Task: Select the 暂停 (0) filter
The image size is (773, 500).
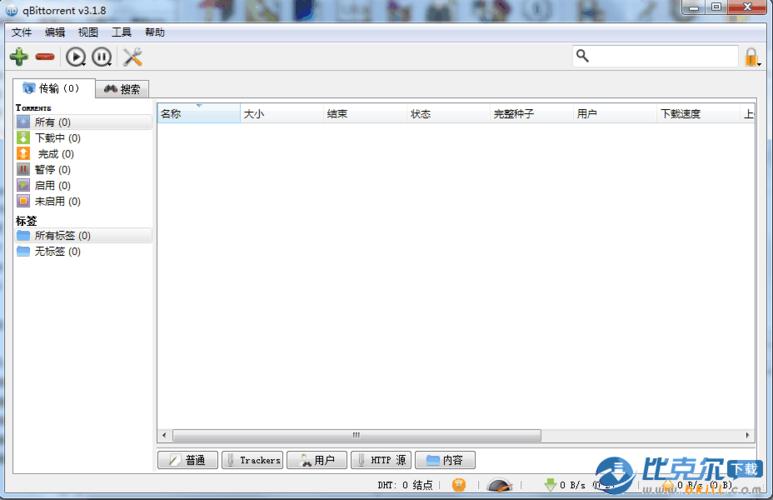Action: pyautogui.click(x=84, y=170)
